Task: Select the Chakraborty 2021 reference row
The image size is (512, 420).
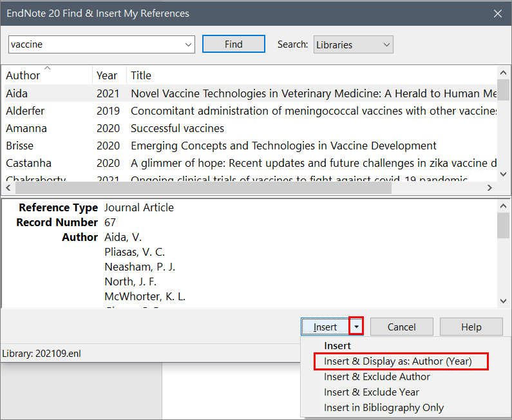Action: (x=251, y=178)
